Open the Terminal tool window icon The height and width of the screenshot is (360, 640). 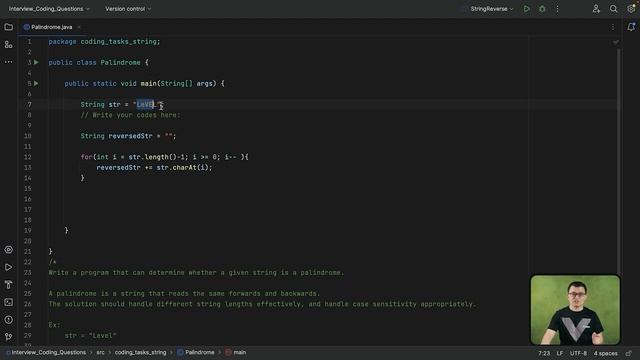tap(8, 302)
